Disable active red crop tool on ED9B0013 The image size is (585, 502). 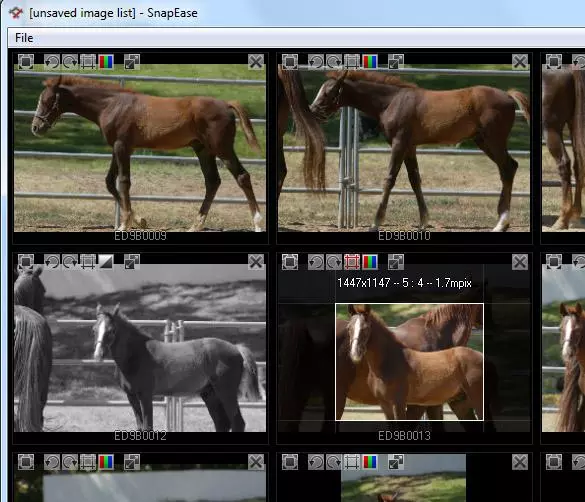[352, 262]
